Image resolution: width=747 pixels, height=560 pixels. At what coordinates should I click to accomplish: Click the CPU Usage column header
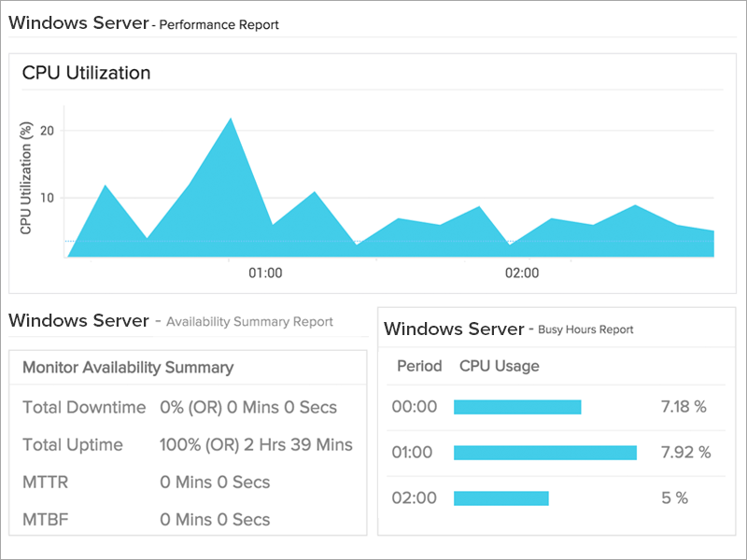click(499, 366)
